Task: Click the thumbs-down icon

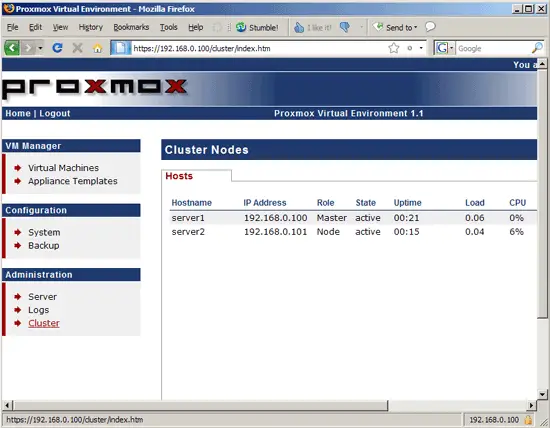Action: pyautogui.click(x=345, y=27)
